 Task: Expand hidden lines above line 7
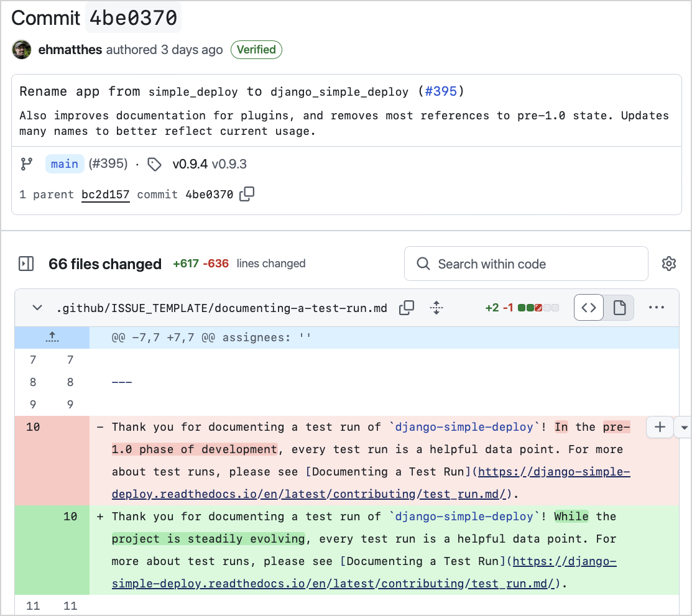click(x=52, y=338)
